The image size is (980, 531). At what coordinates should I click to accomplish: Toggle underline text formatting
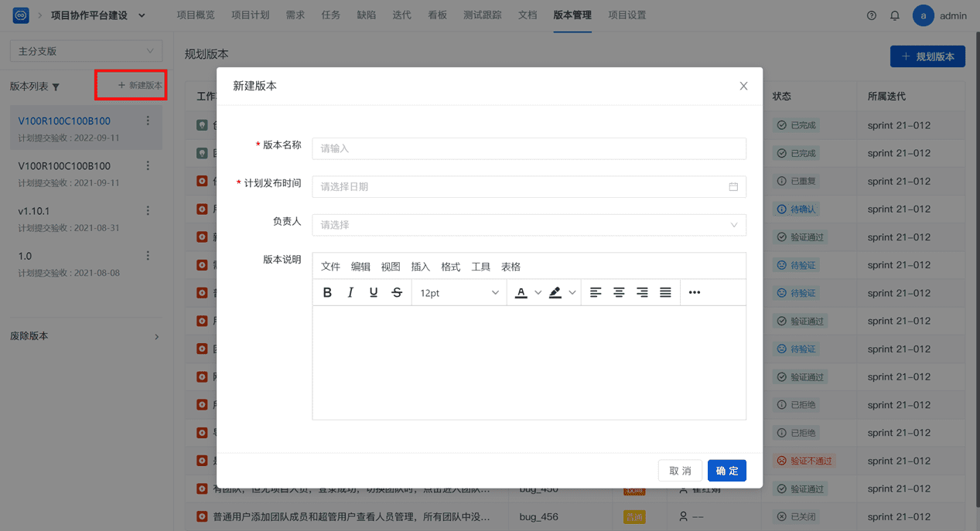click(x=374, y=293)
